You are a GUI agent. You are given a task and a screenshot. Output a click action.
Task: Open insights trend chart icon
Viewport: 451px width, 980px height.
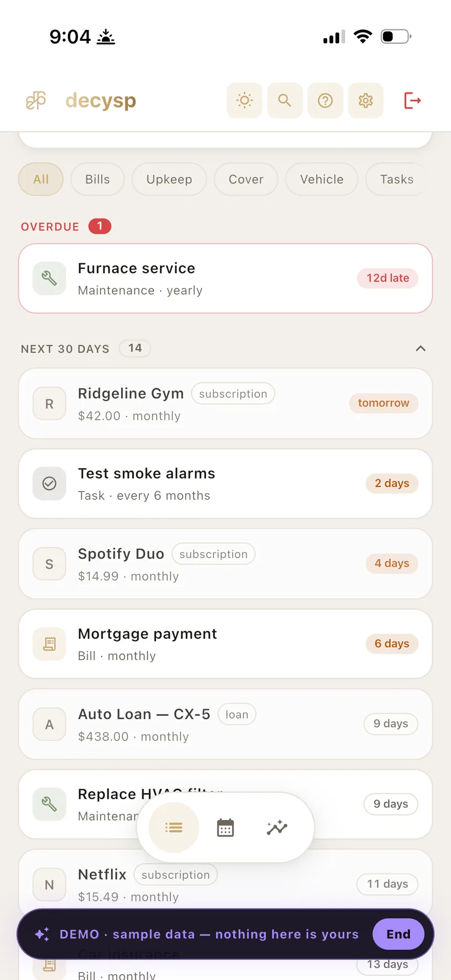coord(277,827)
